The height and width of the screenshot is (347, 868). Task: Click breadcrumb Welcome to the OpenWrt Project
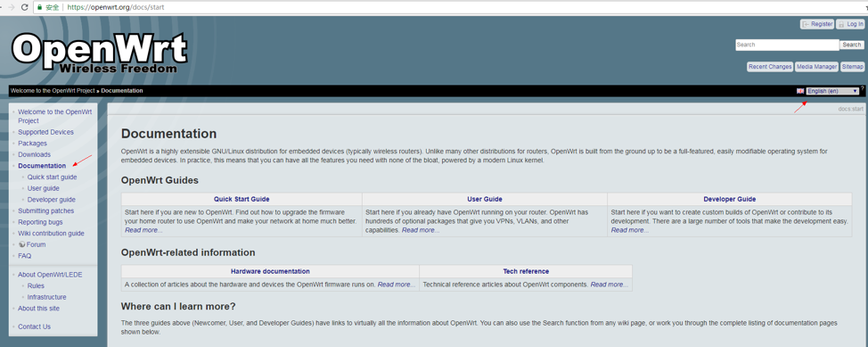pos(53,90)
